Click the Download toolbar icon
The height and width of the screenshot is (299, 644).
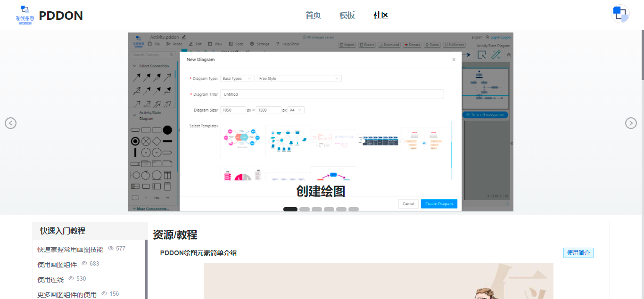388,45
